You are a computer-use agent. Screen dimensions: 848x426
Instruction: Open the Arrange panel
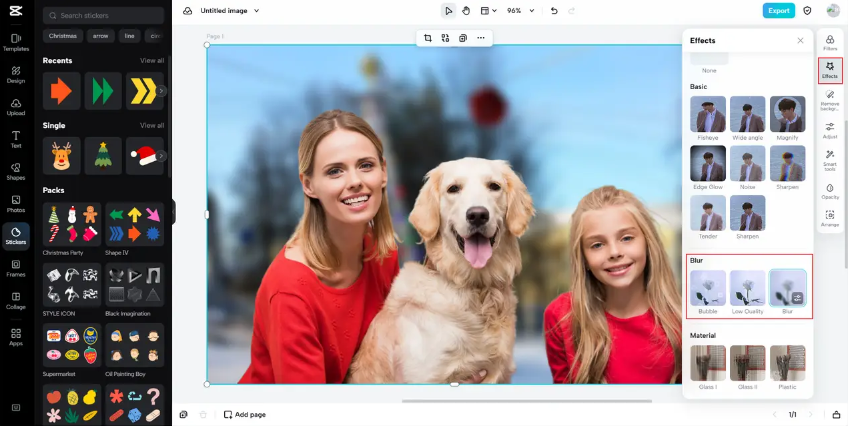(830, 218)
